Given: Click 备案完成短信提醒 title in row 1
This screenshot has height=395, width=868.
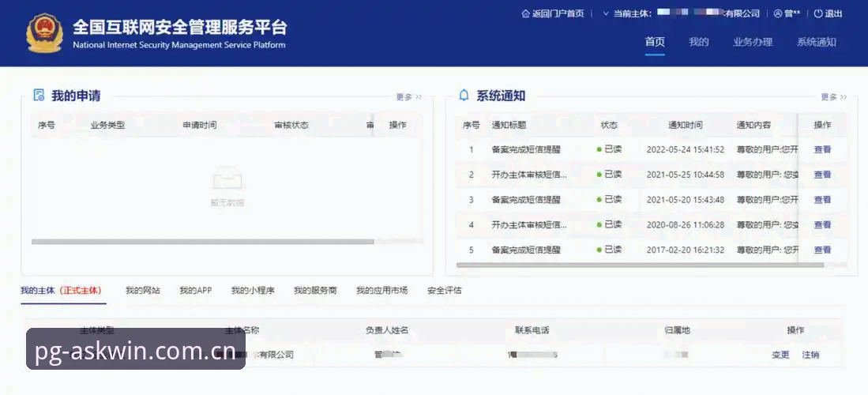Looking at the screenshot, I should point(526,149).
